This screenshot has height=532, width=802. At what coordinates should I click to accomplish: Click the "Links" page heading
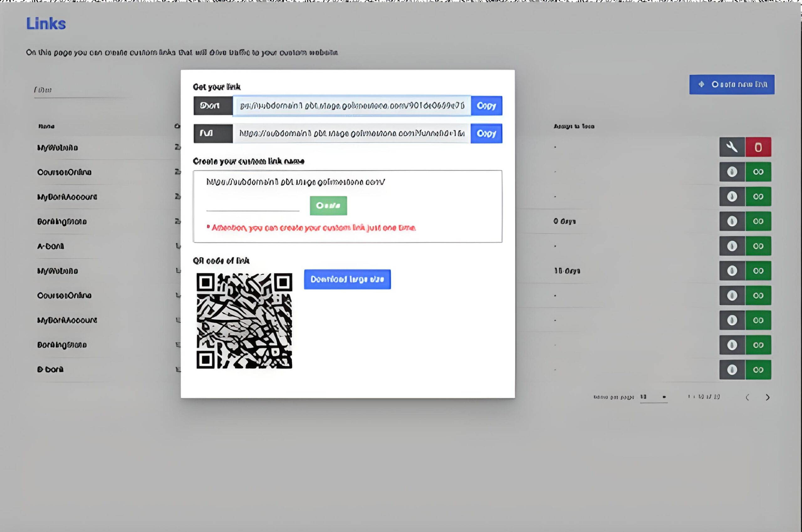point(46,24)
